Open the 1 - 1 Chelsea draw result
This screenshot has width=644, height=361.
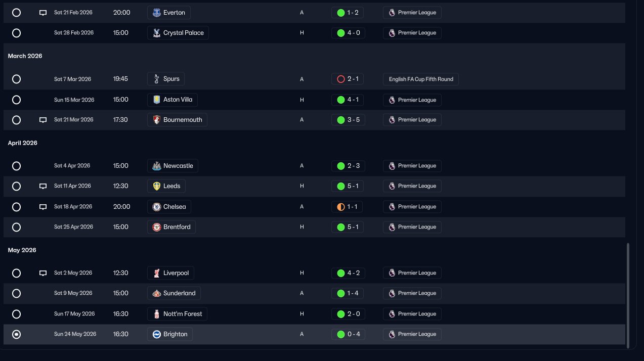349,207
